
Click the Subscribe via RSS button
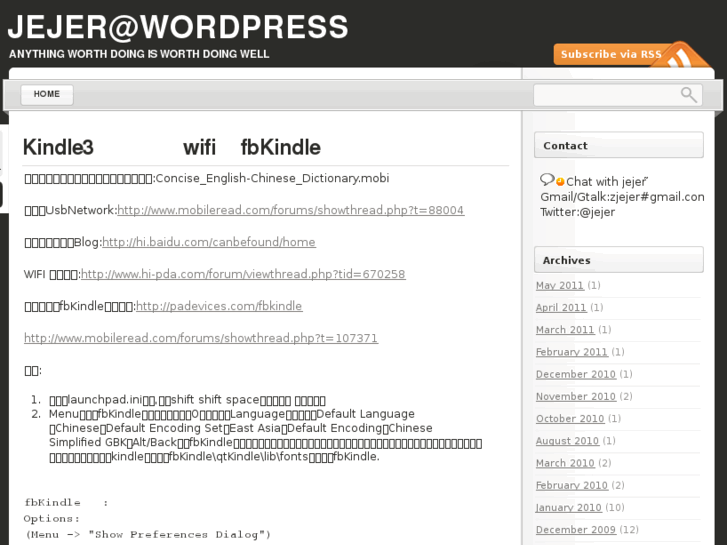[612, 54]
